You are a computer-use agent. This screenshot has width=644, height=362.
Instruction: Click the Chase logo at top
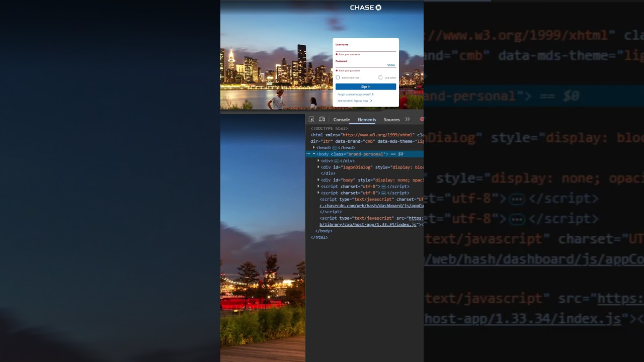coord(366,8)
